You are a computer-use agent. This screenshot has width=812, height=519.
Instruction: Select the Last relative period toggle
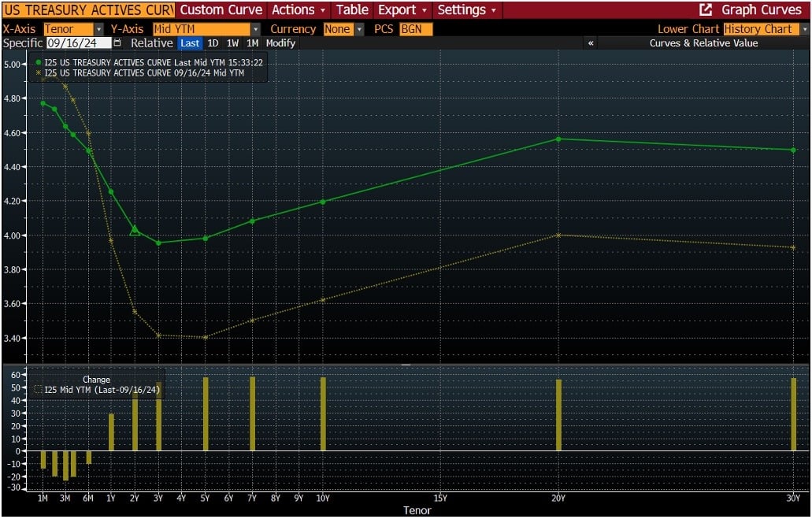[x=190, y=43]
